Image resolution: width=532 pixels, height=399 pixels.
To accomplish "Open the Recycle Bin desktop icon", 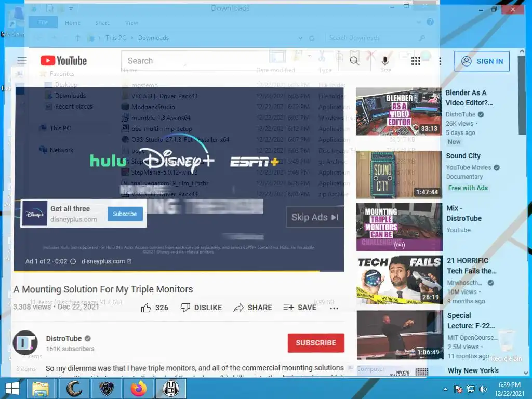I will (x=506, y=346).
